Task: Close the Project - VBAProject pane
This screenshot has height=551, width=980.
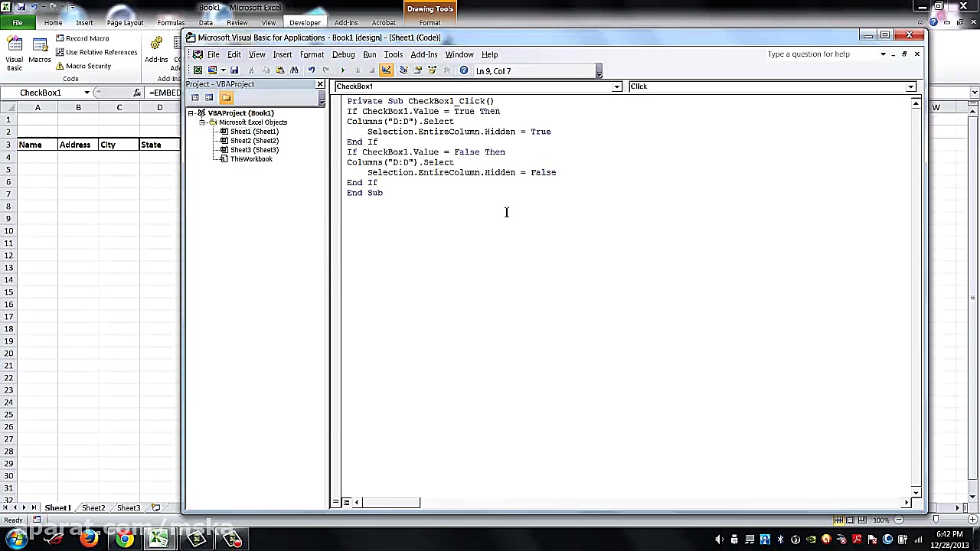Action: [x=320, y=84]
